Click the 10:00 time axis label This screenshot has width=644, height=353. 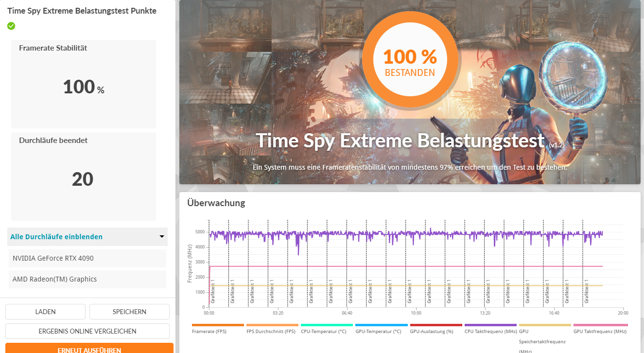point(416,313)
